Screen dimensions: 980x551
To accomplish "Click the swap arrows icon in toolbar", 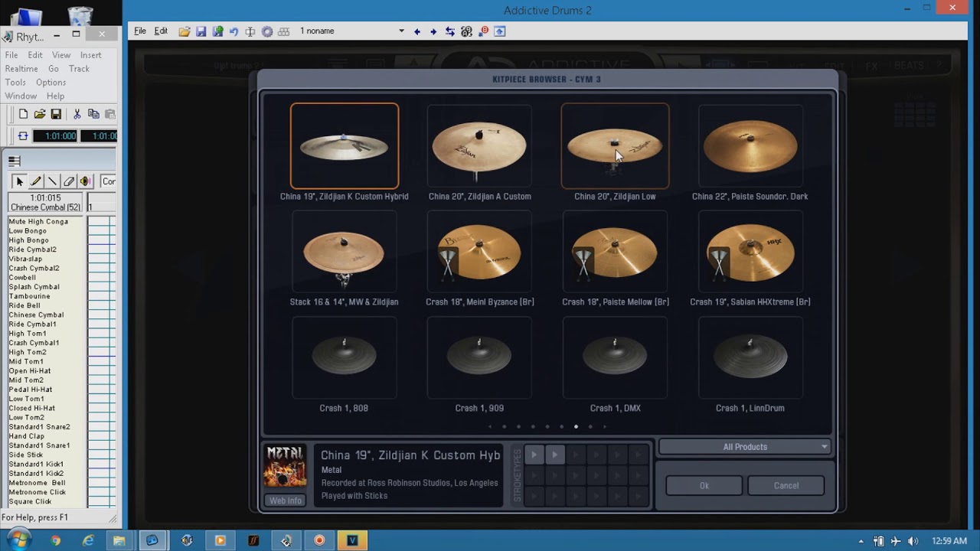I will pos(450,31).
